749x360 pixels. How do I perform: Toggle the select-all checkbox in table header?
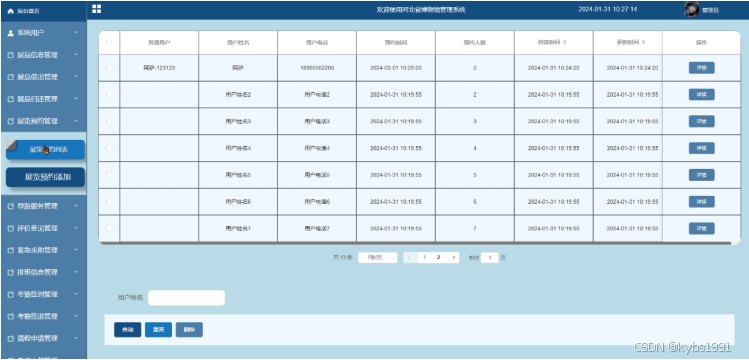click(109, 42)
